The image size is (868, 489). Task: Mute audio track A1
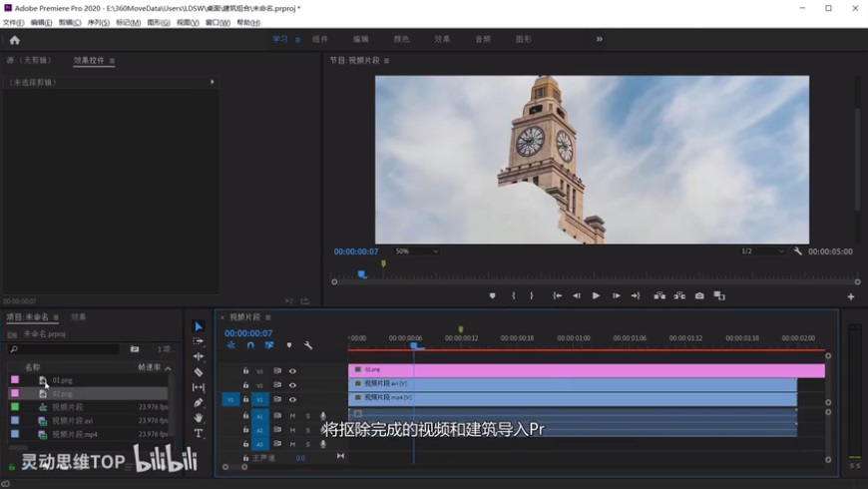tap(292, 415)
